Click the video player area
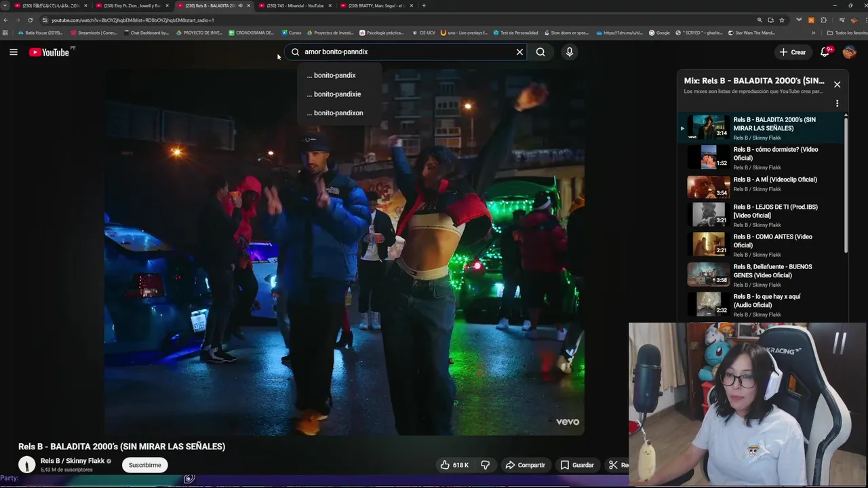868x488 pixels. pyautogui.click(x=344, y=251)
